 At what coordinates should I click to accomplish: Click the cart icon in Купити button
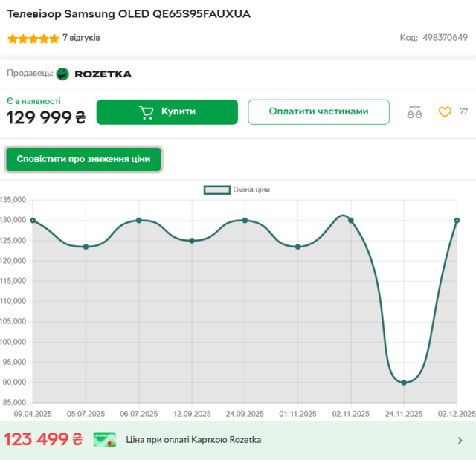click(147, 112)
